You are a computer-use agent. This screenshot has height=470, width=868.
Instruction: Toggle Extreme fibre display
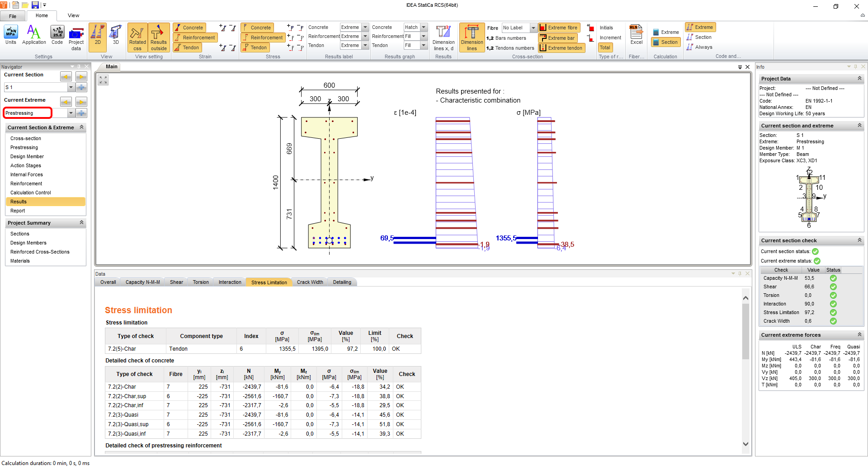[x=559, y=28]
